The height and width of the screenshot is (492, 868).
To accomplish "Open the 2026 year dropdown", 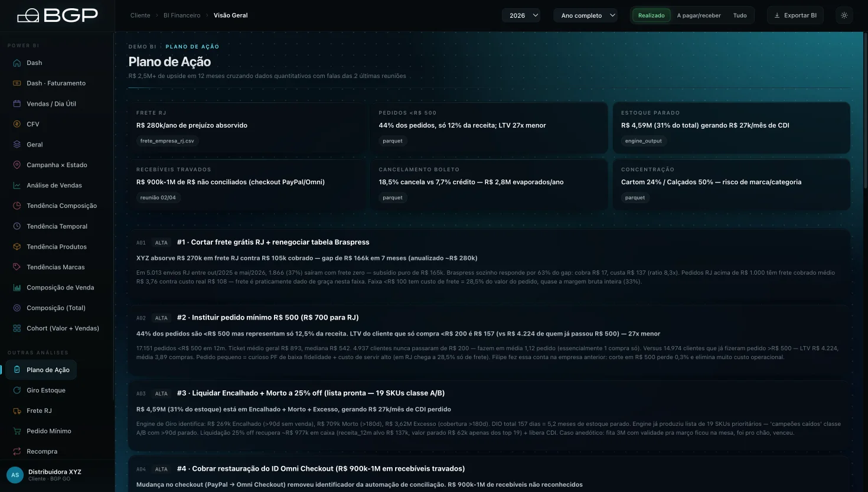I will pyautogui.click(x=521, y=15).
